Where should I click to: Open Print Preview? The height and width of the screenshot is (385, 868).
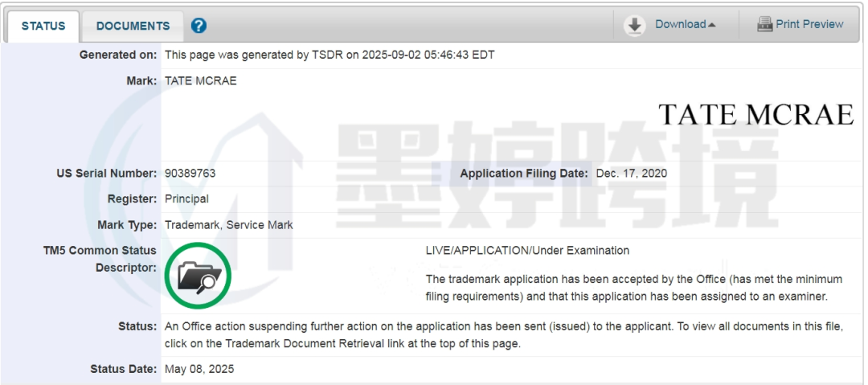point(809,24)
